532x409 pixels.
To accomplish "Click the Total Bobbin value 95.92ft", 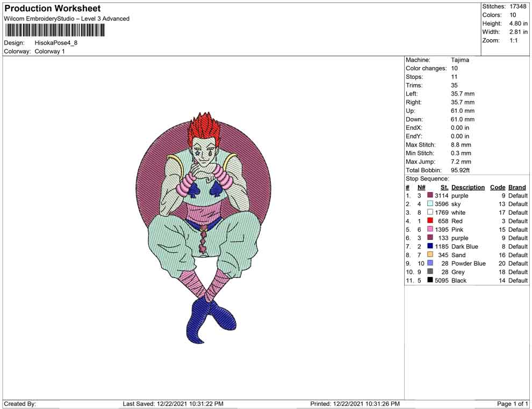I will click(x=460, y=170).
